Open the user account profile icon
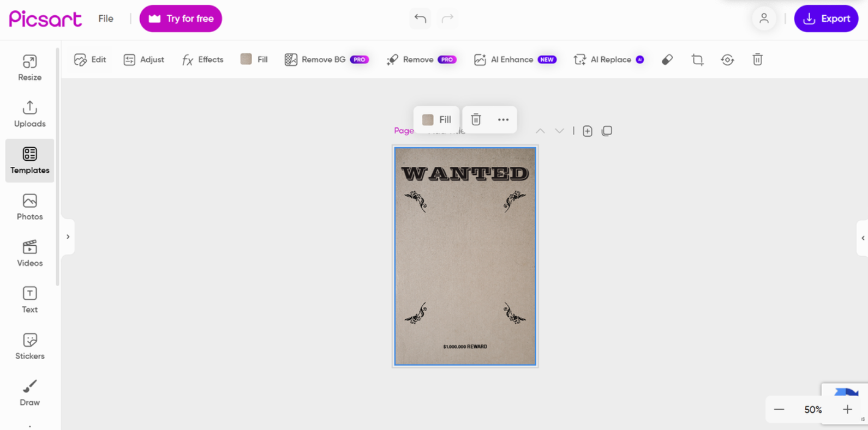This screenshot has height=430, width=868. (764, 19)
